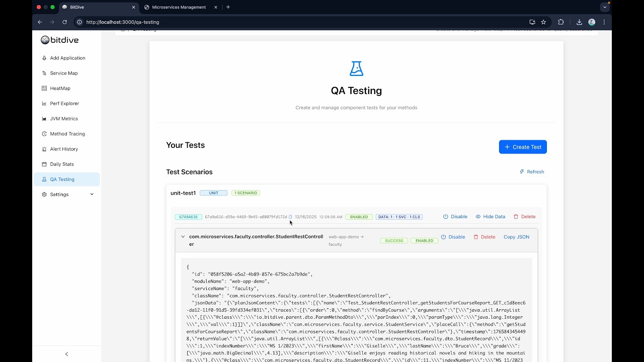The width and height of the screenshot is (644, 362).
Task: Click the bitdive logo
Action: coord(60,40)
